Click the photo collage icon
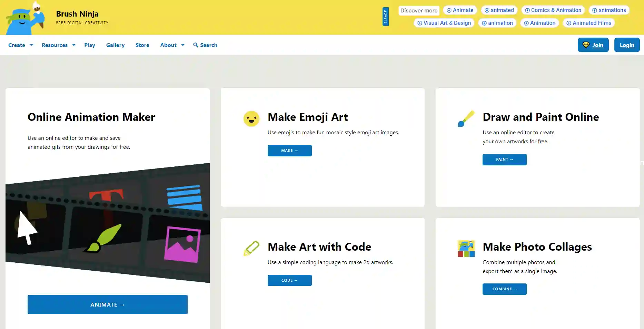This screenshot has height=329, width=644. pos(466,249)
